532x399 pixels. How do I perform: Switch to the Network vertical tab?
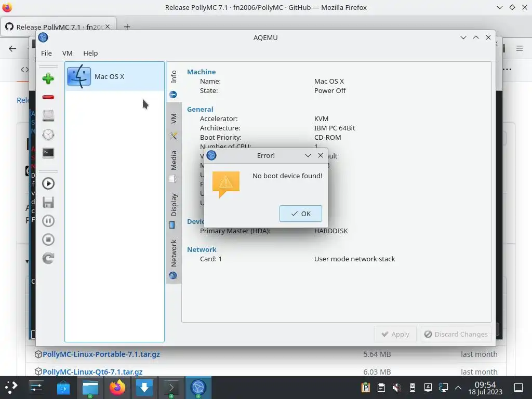tap(174, 259)
